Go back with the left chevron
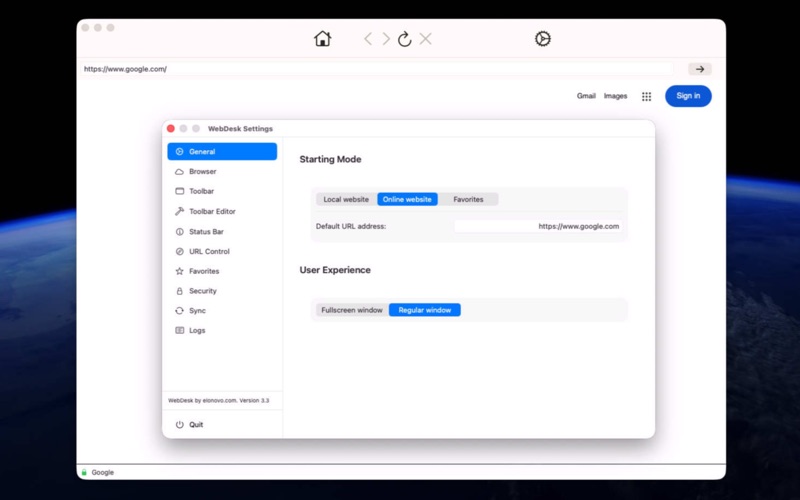This screenshot has width=800, height=500. 368,39
